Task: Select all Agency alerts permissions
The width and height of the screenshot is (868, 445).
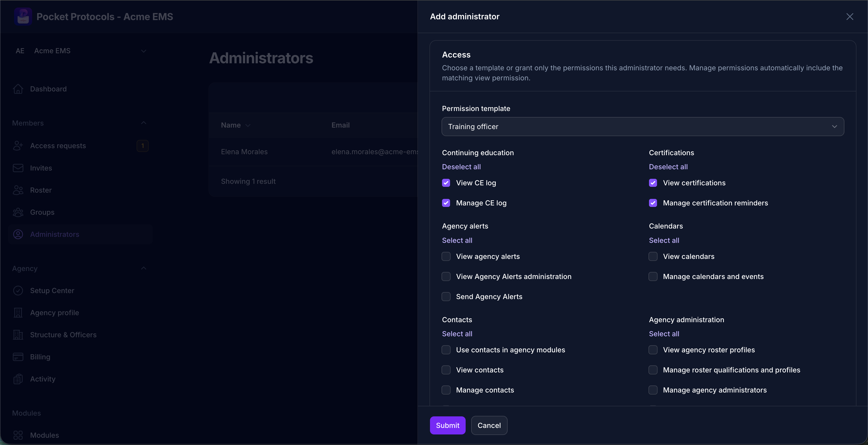Action: (457, 240)
